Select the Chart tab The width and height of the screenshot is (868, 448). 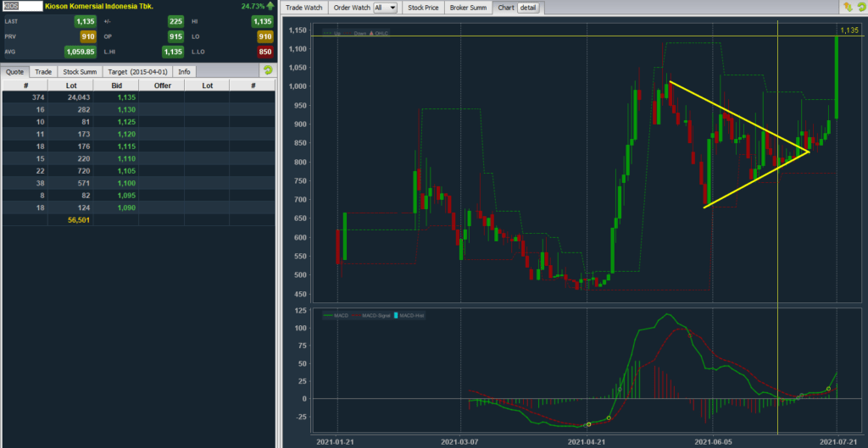click(506, 8)
